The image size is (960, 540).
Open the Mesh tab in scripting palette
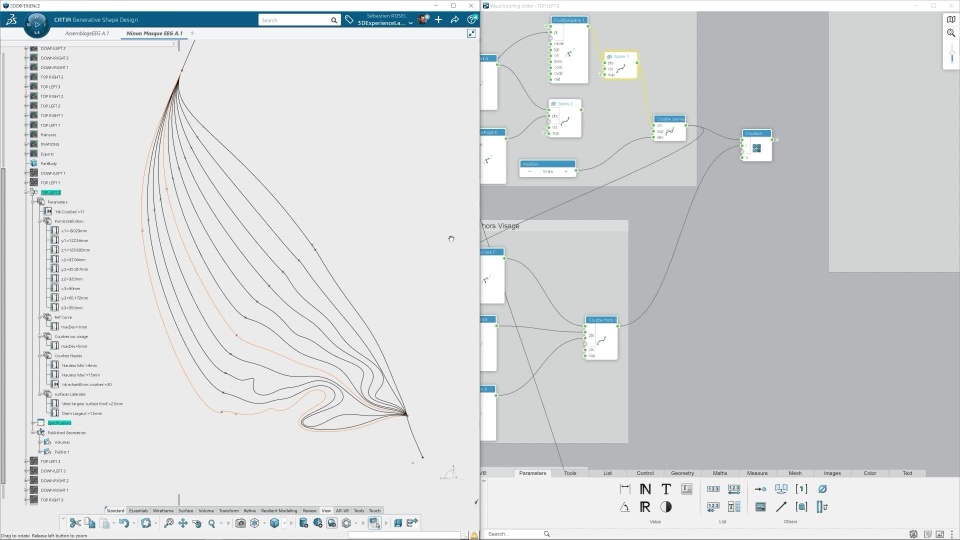(x=795, y=473)
